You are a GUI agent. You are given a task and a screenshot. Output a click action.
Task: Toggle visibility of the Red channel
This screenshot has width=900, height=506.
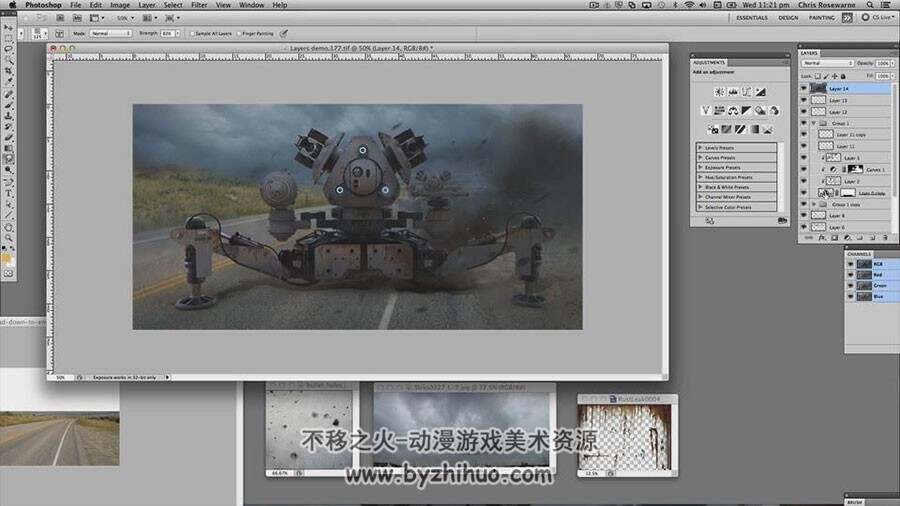click(x=851, y=275)
